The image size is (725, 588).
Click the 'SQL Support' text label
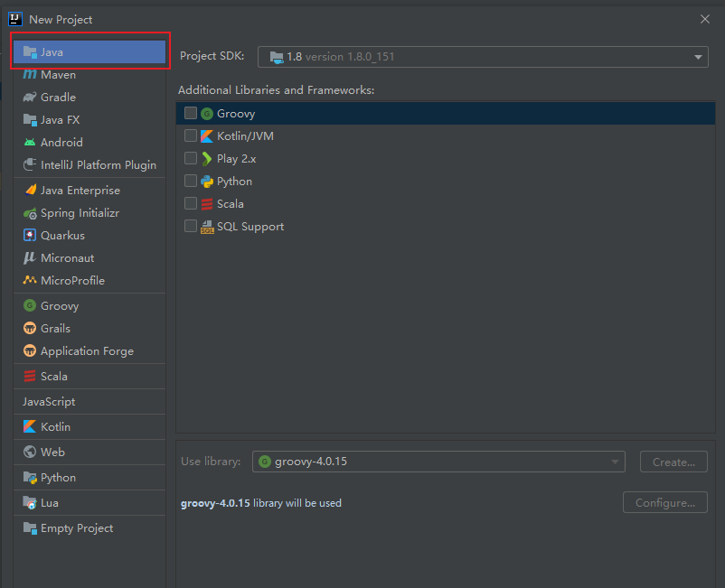[x=250, y=227]
